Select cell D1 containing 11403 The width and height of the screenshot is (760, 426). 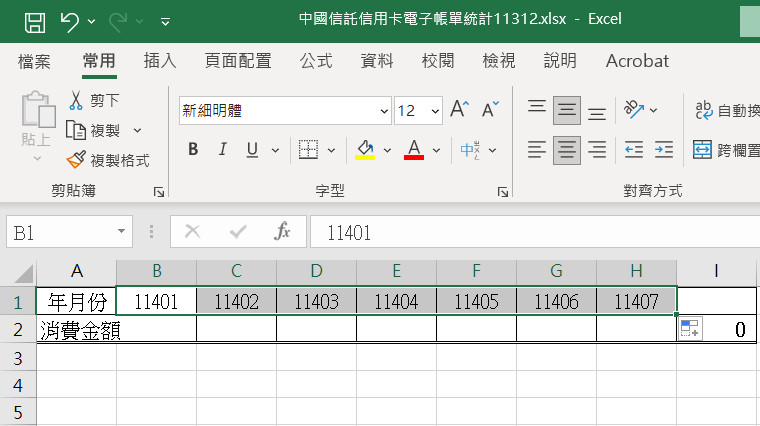pyautogui.click(x=316, y=301)
